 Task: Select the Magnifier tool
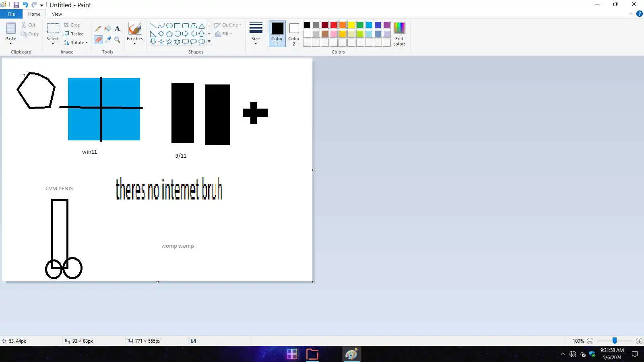(x=117, y=39)
